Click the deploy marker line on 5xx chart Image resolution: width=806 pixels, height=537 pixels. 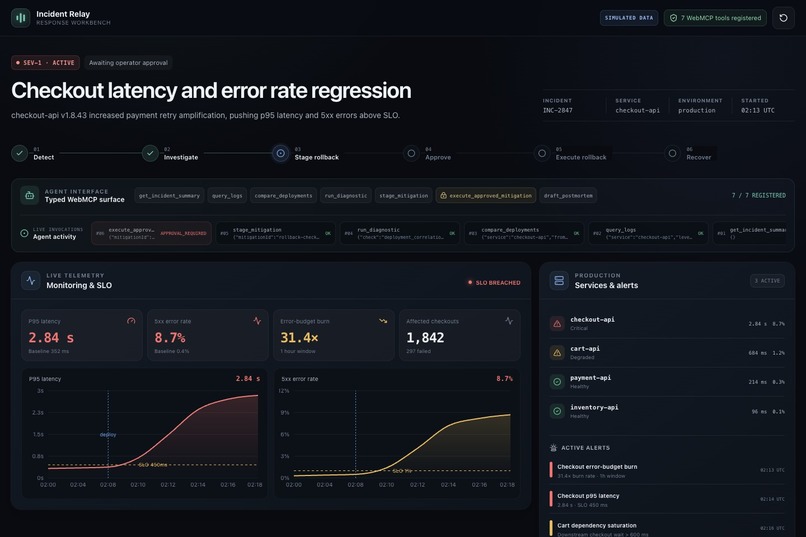[355, 434]
